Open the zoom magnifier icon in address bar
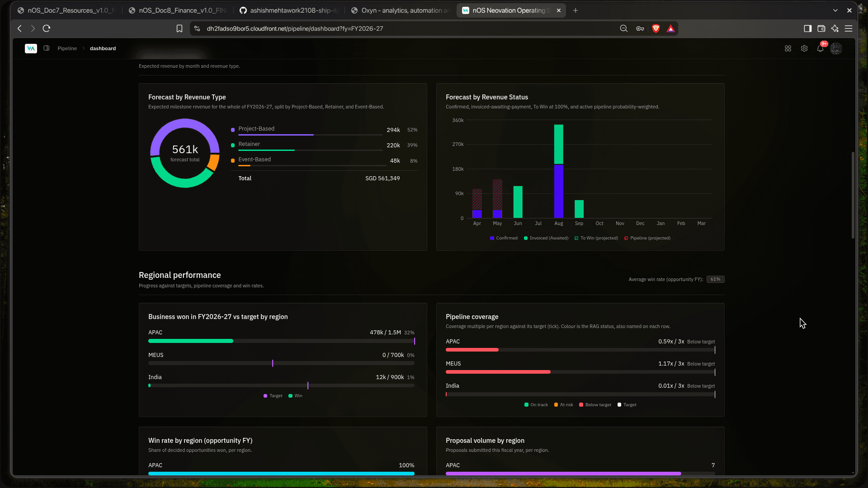868x488 pixels. point(624,28)
